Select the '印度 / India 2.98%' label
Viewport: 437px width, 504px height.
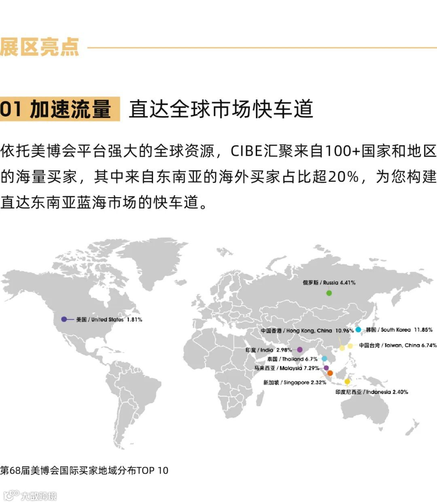[269, 350]
